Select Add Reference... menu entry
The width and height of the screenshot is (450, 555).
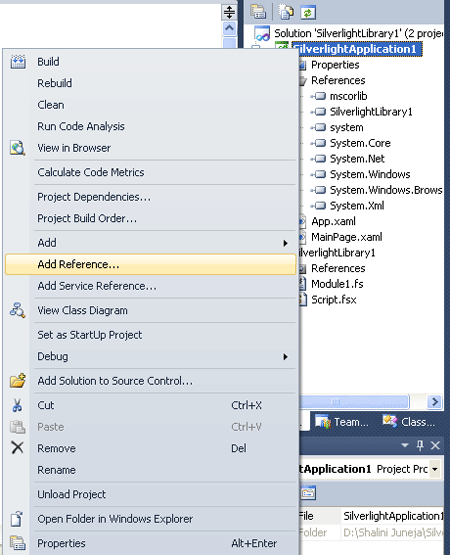coord(150,264)
